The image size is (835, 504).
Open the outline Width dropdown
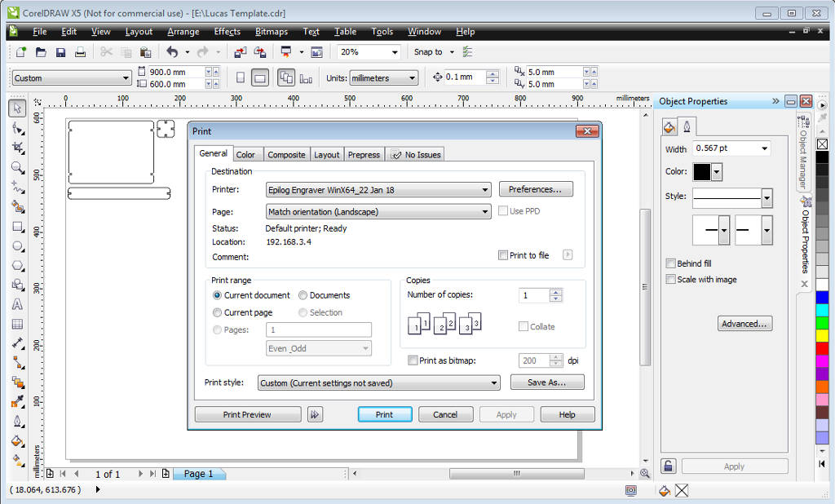pyautogui.click(x=764, y=148)
